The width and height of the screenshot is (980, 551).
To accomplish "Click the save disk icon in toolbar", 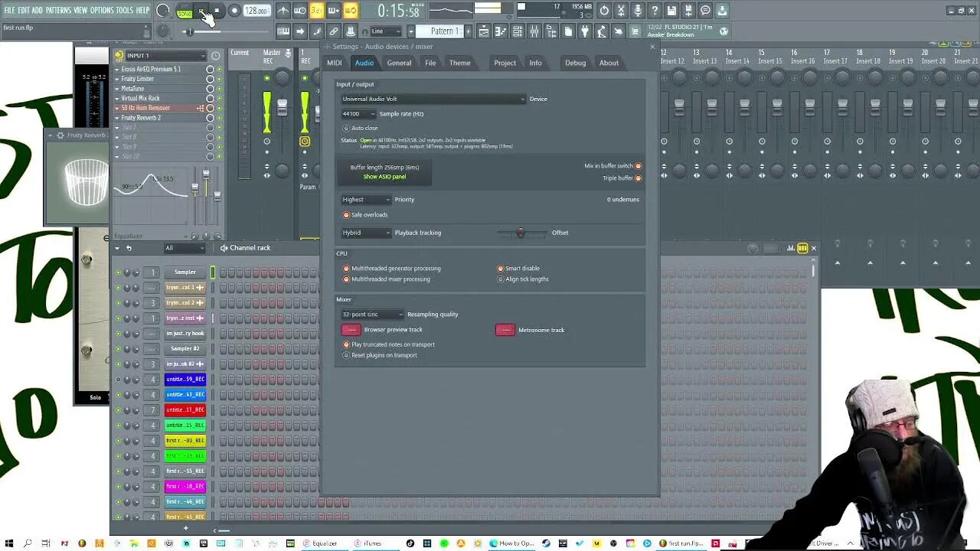I will coord(671,11).
